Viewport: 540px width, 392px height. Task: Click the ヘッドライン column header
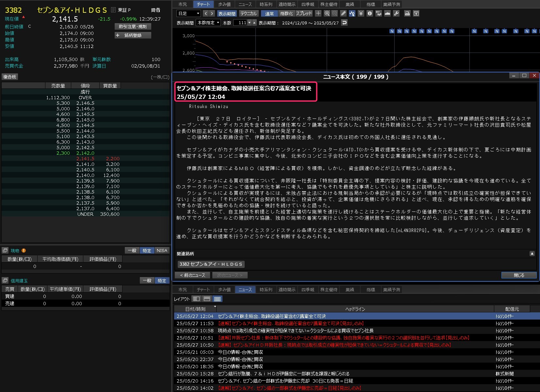(x=355, y=309)
